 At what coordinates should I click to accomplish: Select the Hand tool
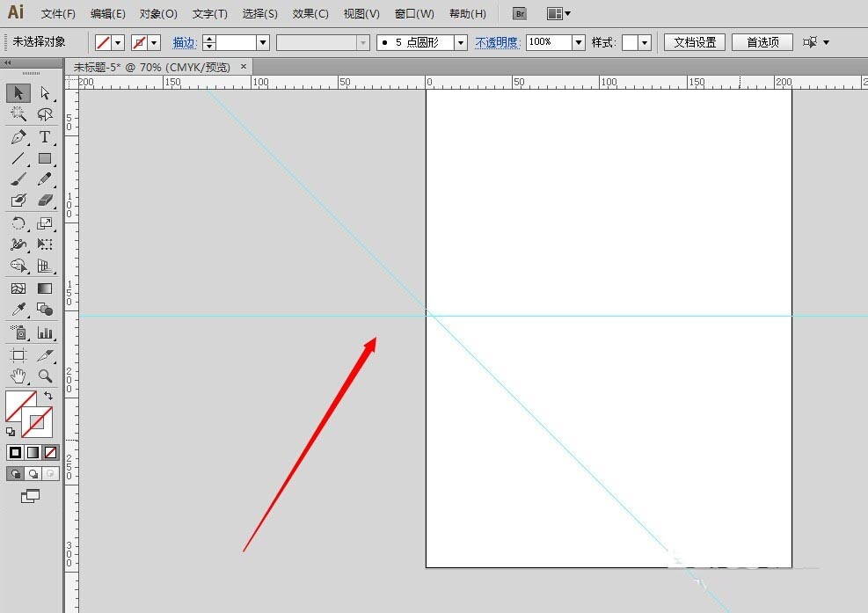click(x=18, y=376)
